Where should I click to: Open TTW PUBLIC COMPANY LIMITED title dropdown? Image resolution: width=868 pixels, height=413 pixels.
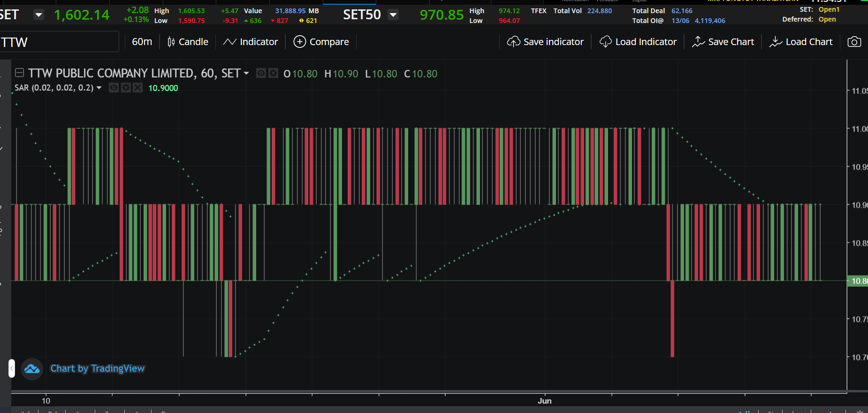point(246,73)
